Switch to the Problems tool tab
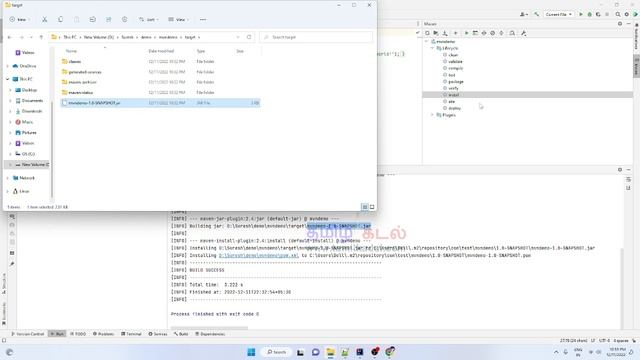The image size is (640, 360). 104,334
